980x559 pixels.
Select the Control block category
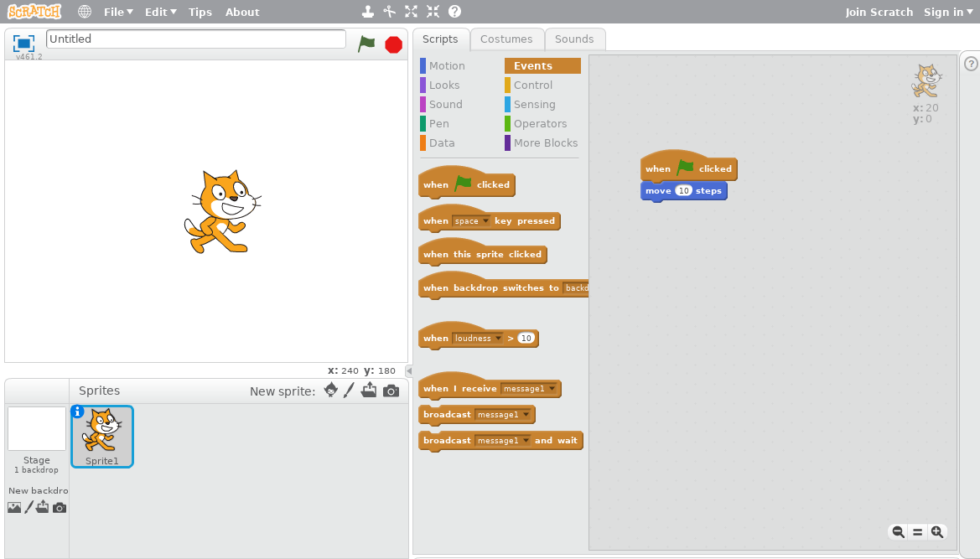(533, 85)
